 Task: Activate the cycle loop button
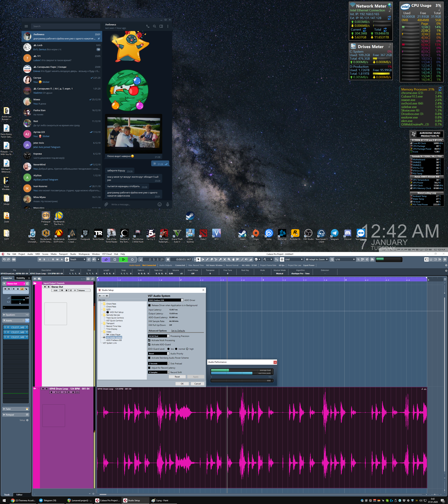[106, 259]
